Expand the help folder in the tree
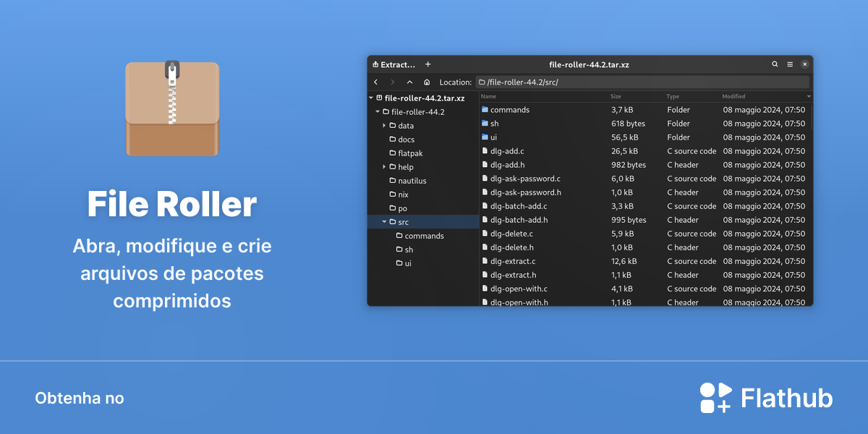868x434 pixels. 384,167
